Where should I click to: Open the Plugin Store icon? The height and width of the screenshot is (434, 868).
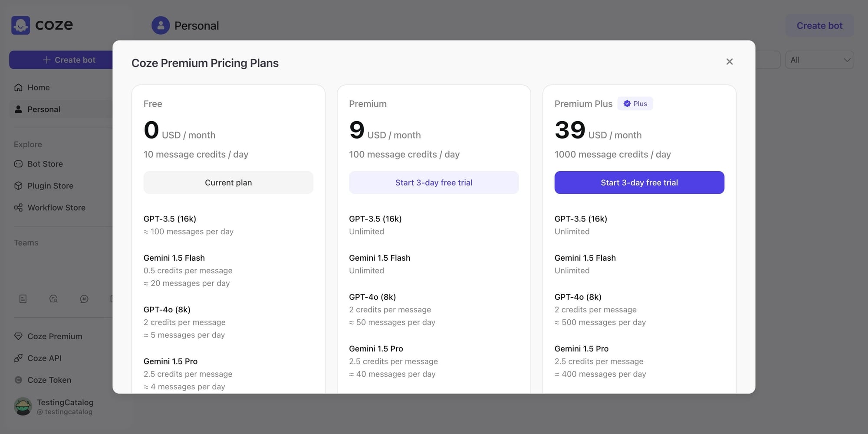tap(18, 186)
